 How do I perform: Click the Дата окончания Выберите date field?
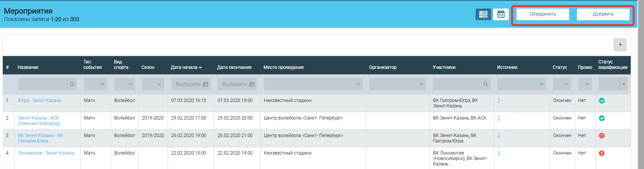[237, 84]
